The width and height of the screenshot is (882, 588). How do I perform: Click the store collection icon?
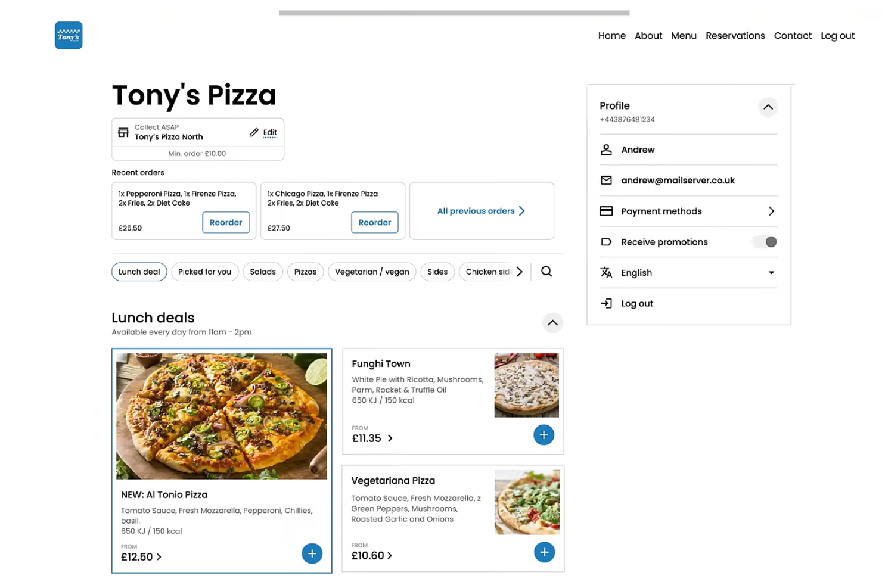(123, 132)
